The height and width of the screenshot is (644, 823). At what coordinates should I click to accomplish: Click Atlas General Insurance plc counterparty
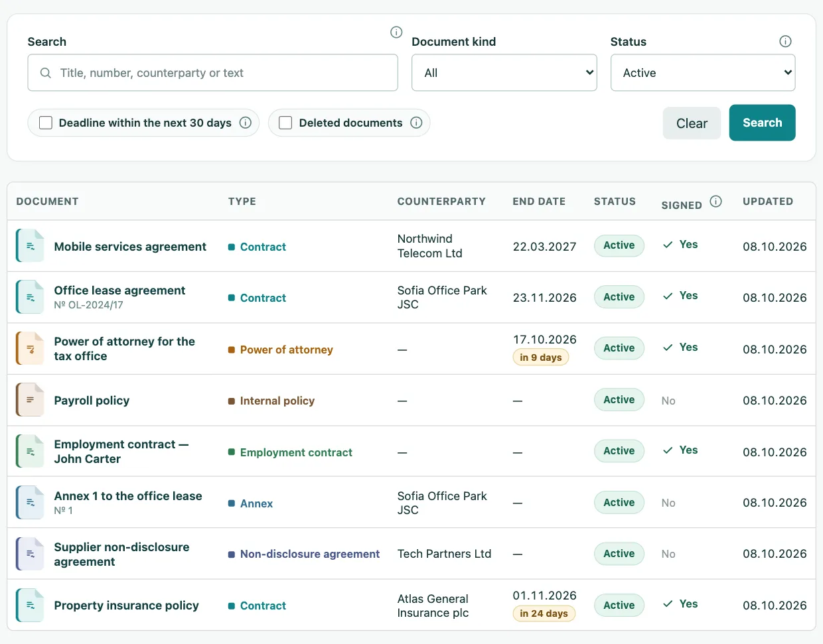[433, 606]
